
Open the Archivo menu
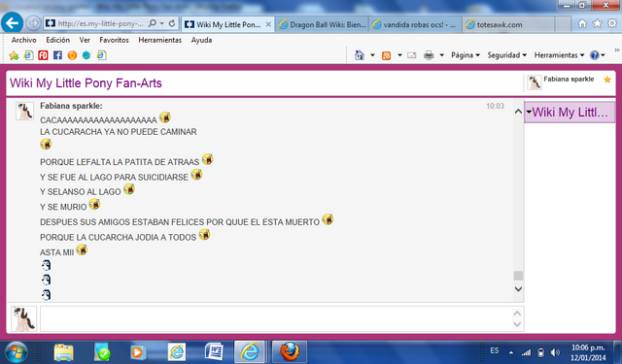(x=23, y=40)
